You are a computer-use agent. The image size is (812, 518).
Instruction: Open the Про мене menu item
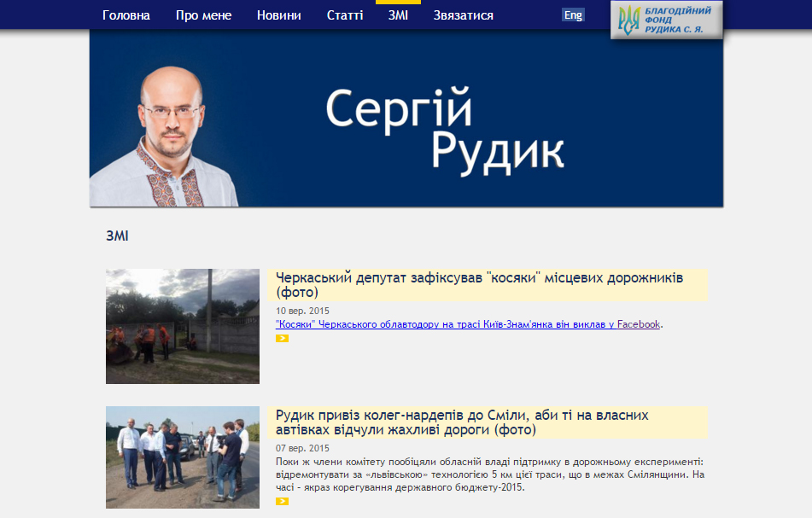(x=203, y=15)
